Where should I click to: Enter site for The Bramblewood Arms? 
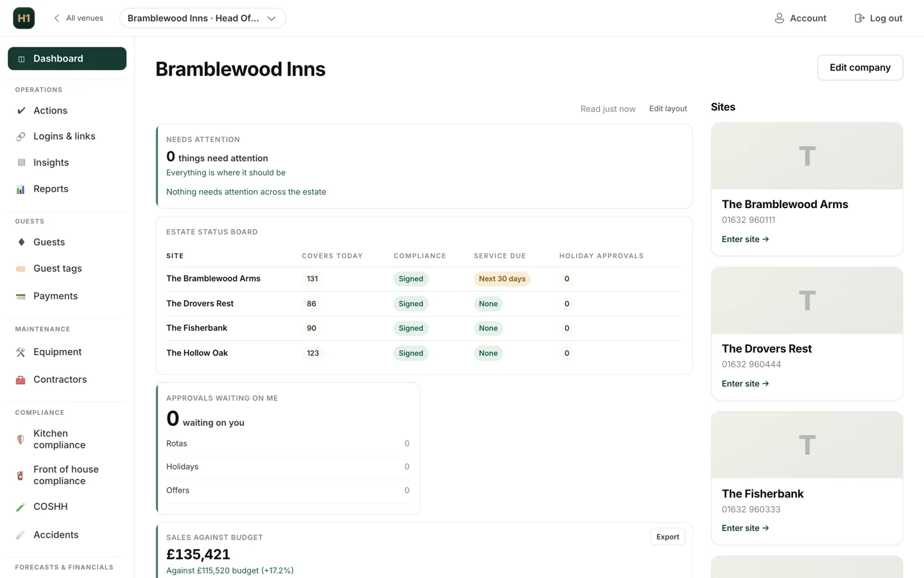click(745, 239)
